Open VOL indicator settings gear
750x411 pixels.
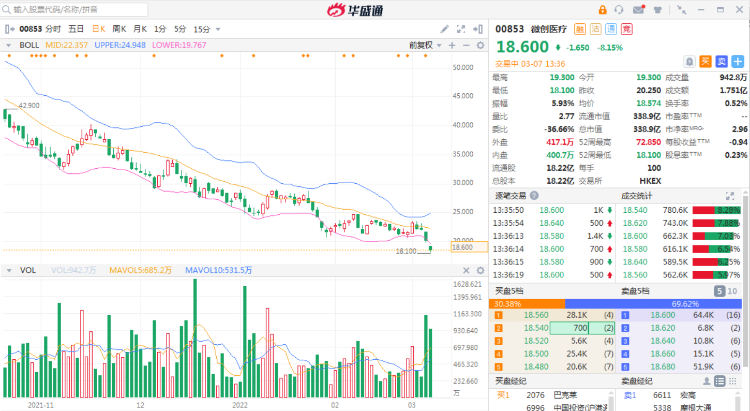pos(480,270)
